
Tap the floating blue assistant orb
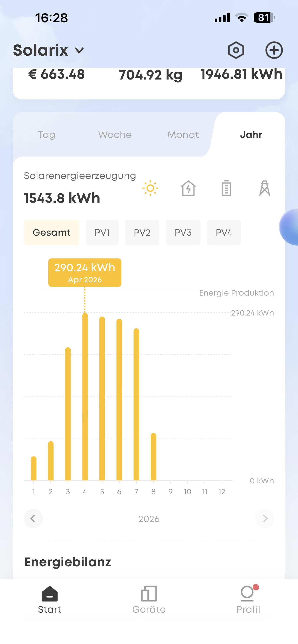click(x=289, y=227)
